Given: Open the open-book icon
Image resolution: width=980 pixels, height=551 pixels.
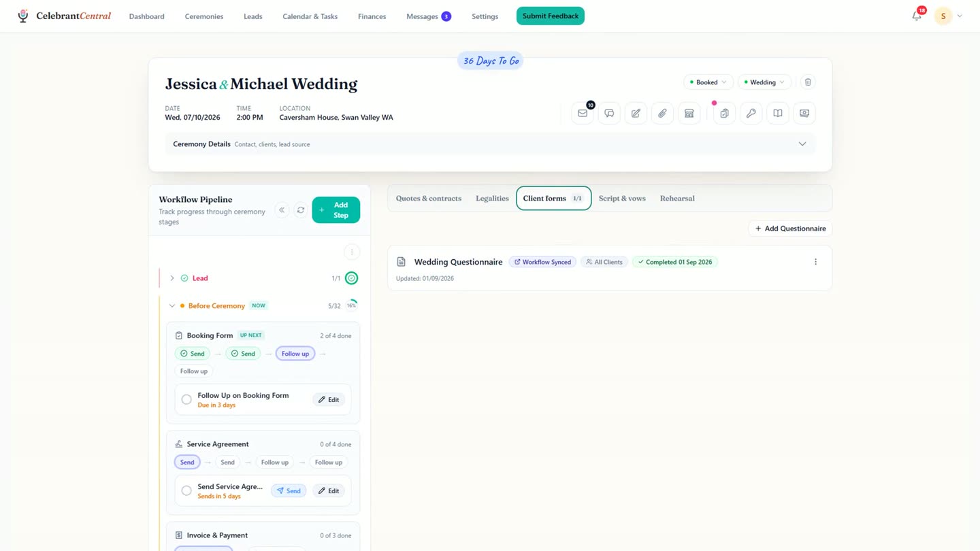Looking at the screenshot, I should coord(777,114).
